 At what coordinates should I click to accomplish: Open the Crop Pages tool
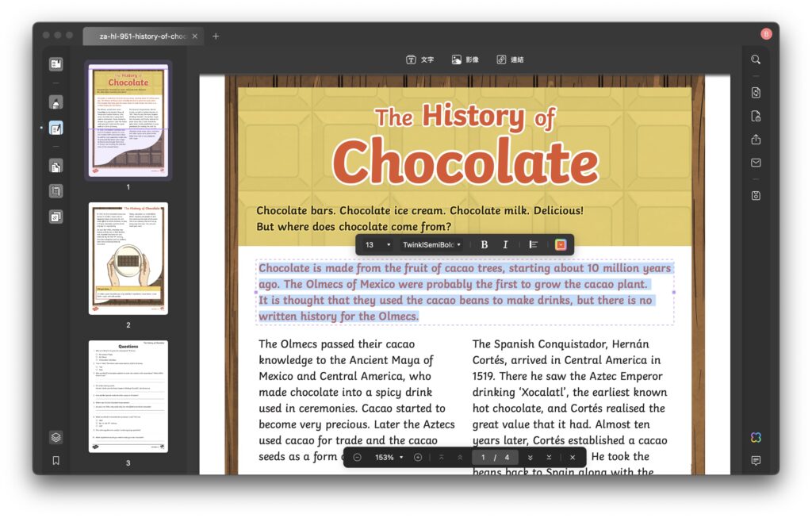(56, 191)
